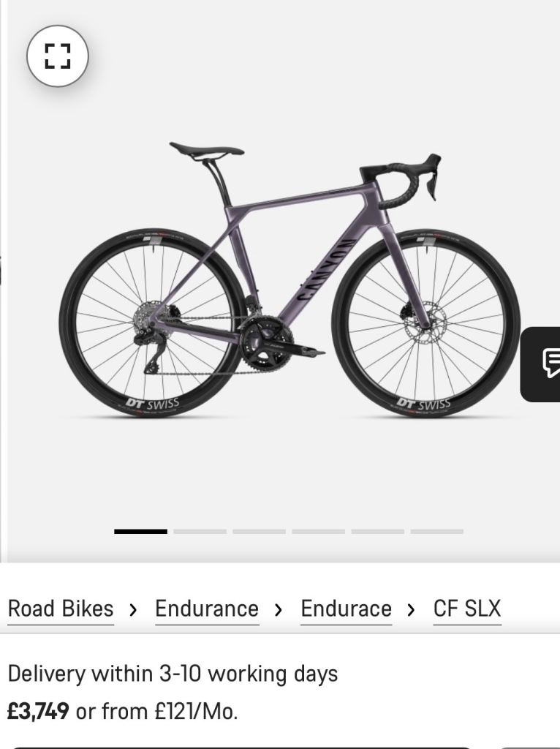The height and width of the screenshot is (749, 560).
Task: Tap the DT SWISS logo on front wheel
Action: 423,404
